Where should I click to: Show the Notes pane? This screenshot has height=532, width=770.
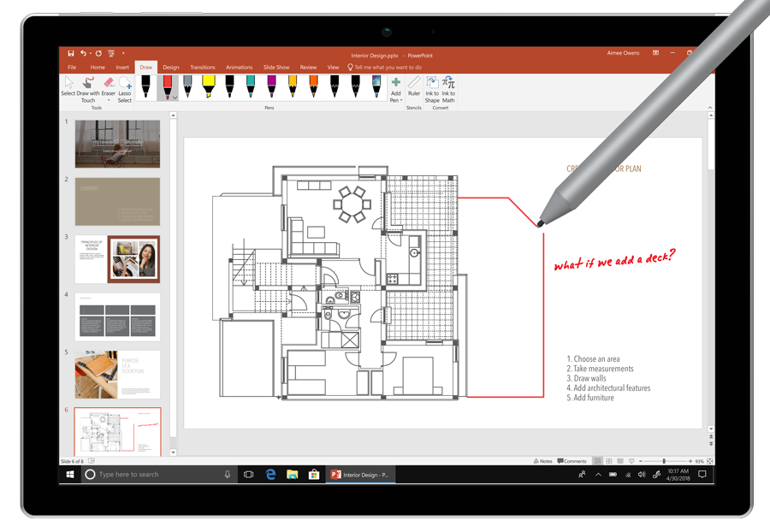pyautogui.click(x=544, y=460)
